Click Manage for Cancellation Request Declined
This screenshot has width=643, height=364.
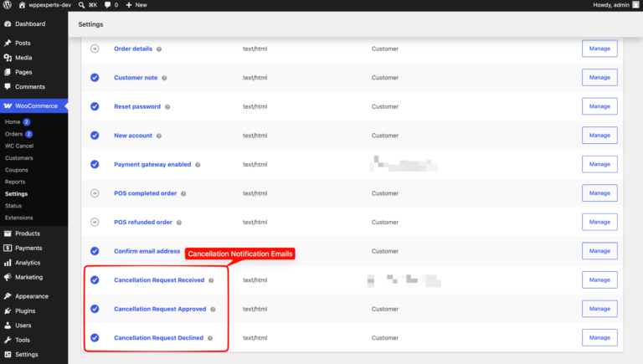point(599,338)
